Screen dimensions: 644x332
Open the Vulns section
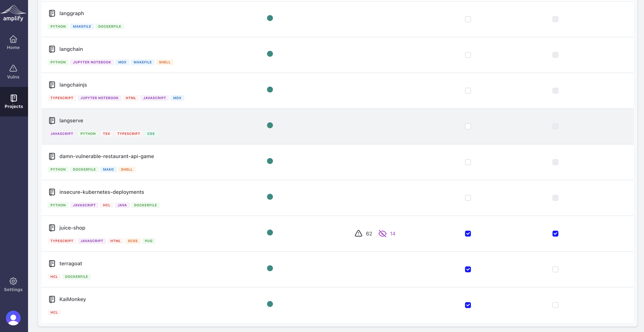[x=13, y=72]
